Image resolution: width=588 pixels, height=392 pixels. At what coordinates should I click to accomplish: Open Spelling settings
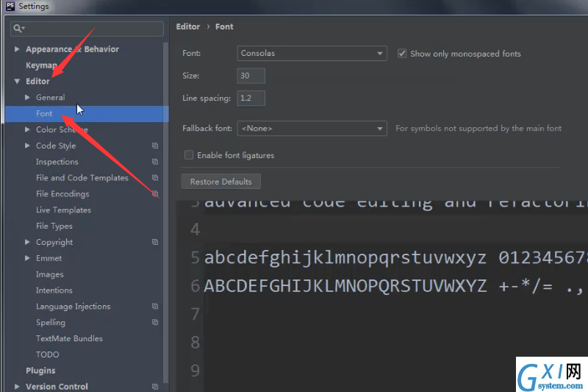[x=51, y=323]
